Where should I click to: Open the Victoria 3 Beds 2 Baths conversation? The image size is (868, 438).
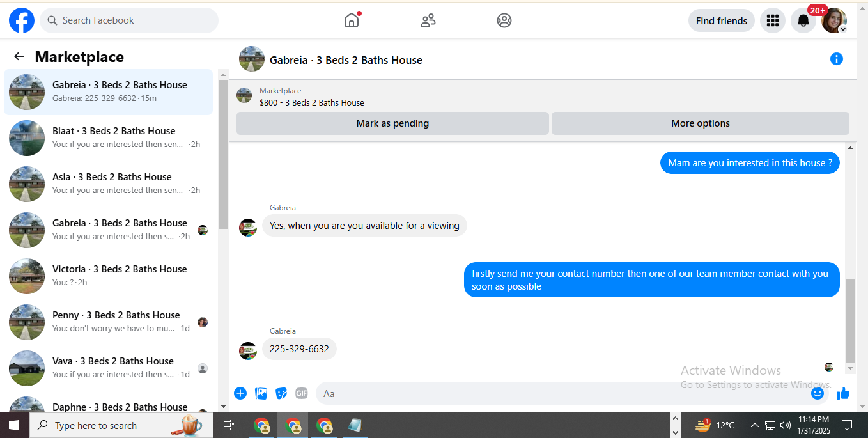pyautogui.click(x=109, y=276)
